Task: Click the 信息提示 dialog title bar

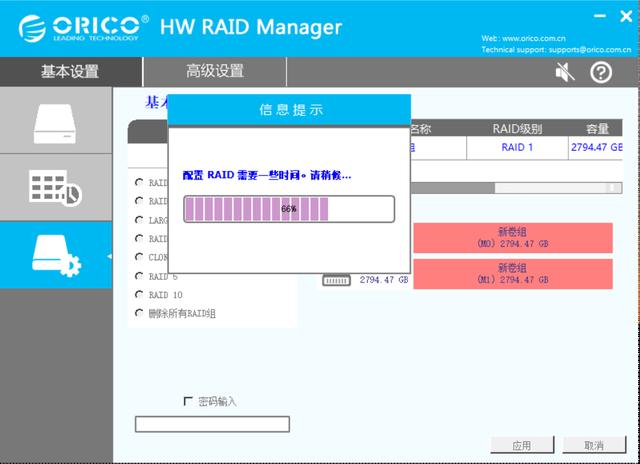Action: point(289,109)
